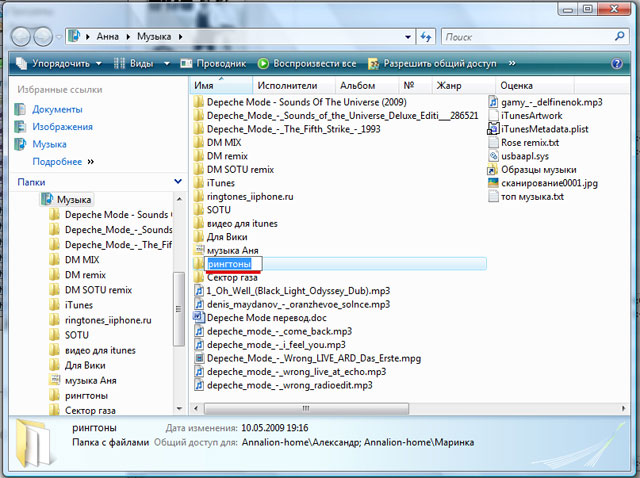The image size is (640, 478).
Task: Select denis_maydanov_-_oranzhevoe_solnce.mp3 file
Action: tap(298, 304)
